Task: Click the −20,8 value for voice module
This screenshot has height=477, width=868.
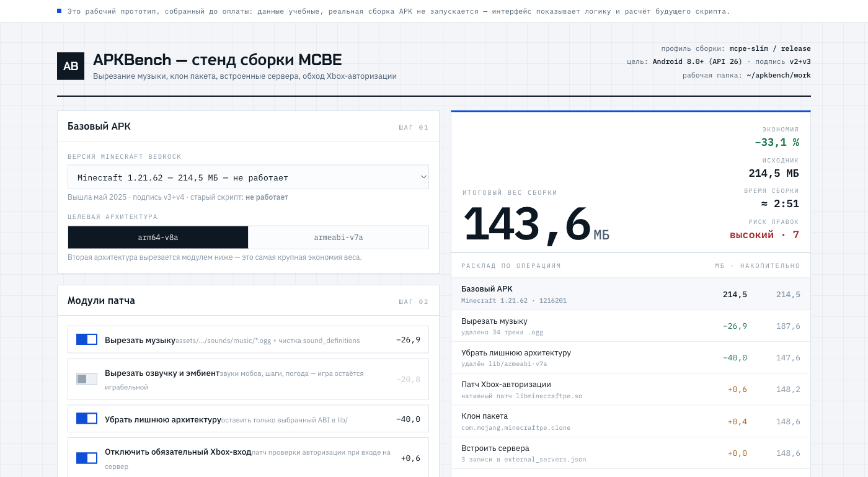Action: [408, 379]
